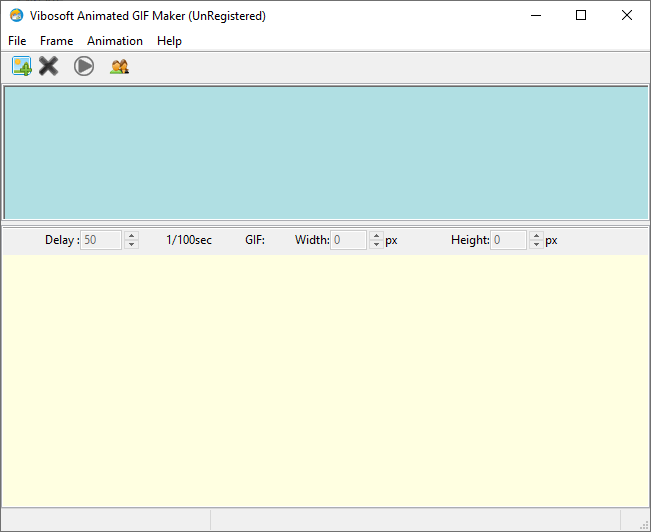This screenshot has width=651, height=532.
Task: Click the GIF Width input field
Action: coord(348,240)
